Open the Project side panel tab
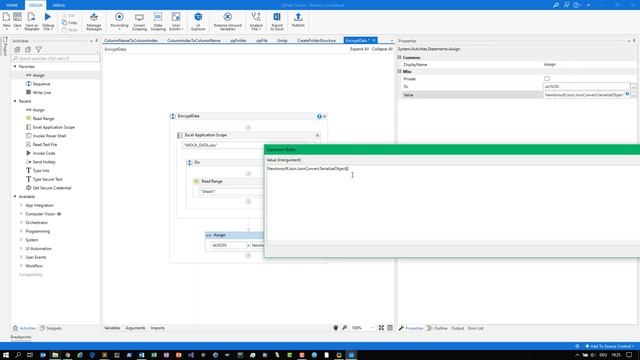Screen dimensions: 640x360 [x=5, y=46]
